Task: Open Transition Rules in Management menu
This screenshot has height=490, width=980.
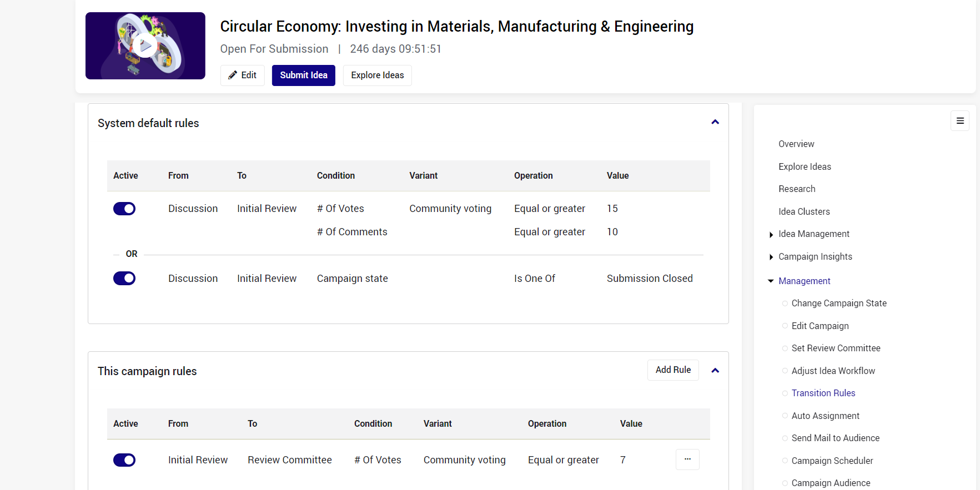Action: point(823,393)
